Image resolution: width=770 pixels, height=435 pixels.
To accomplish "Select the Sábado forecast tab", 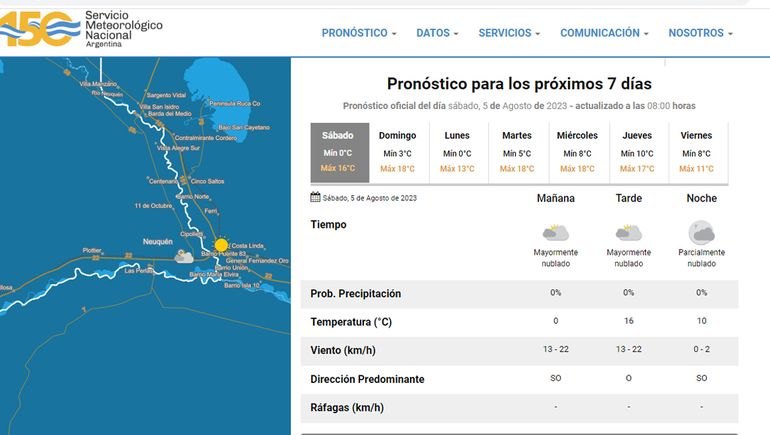I will tap(340, 153).
